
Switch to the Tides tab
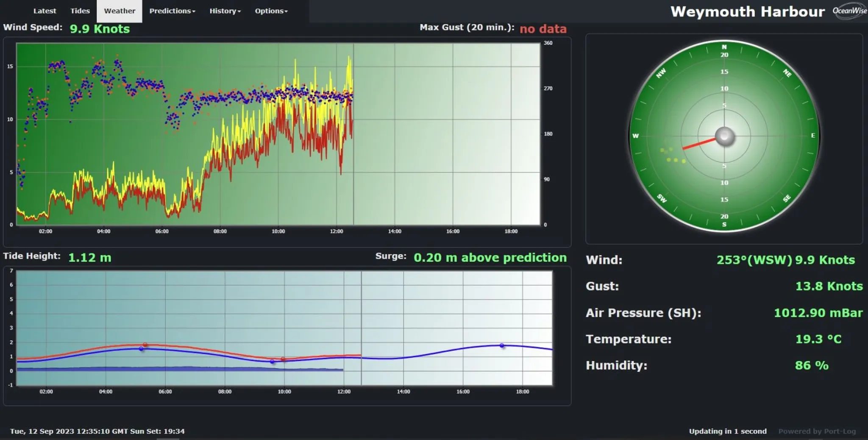[80, 11]
